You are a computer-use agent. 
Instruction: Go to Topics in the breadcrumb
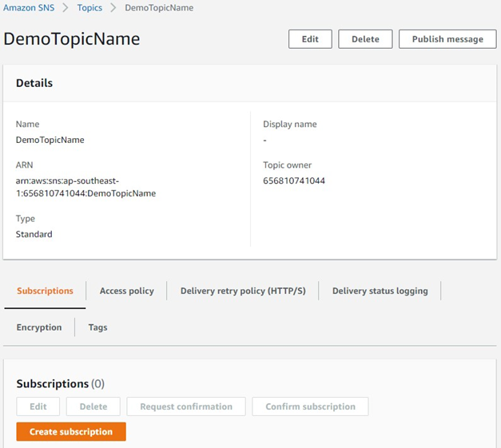(x=89, y=8)
